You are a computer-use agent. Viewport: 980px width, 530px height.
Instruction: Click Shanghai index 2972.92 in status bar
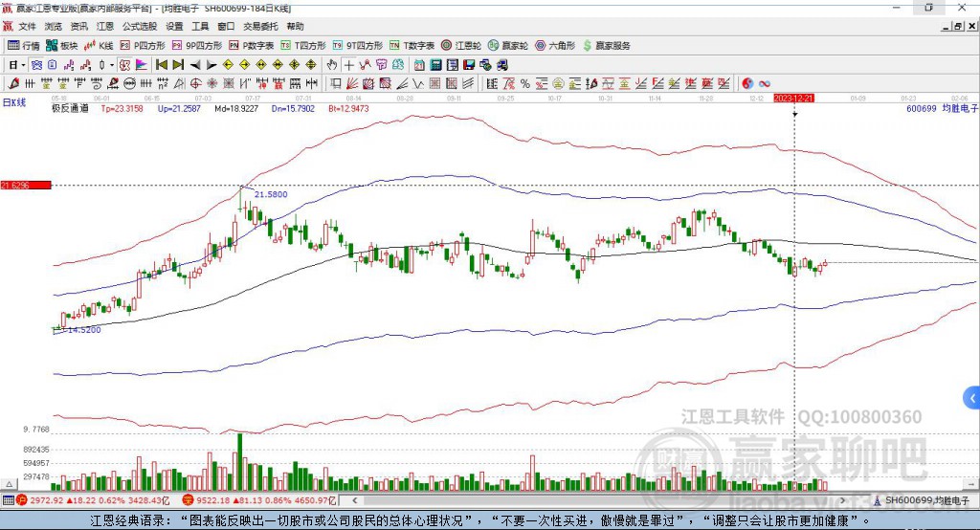[46, 500]
